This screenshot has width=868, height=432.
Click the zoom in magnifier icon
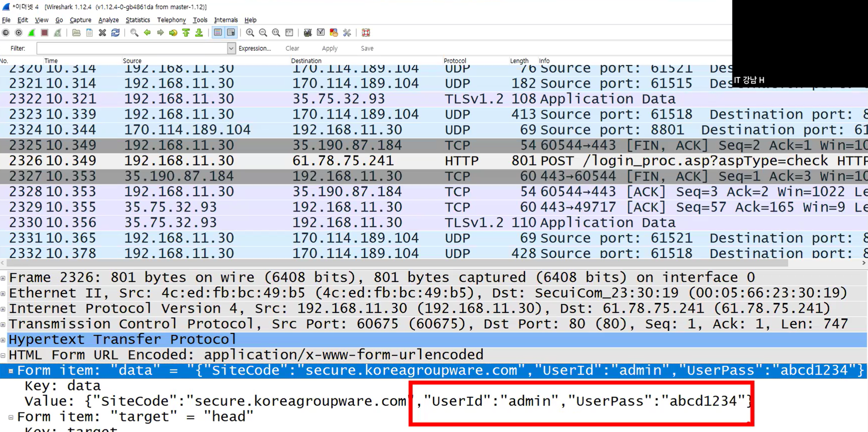coord(250,33)
